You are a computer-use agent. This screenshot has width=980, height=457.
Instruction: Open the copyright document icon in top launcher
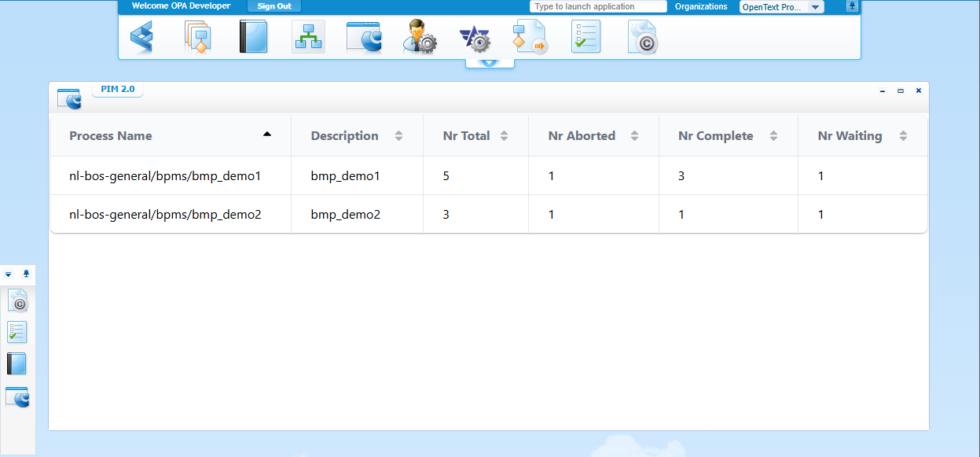(x=642, y=37)
